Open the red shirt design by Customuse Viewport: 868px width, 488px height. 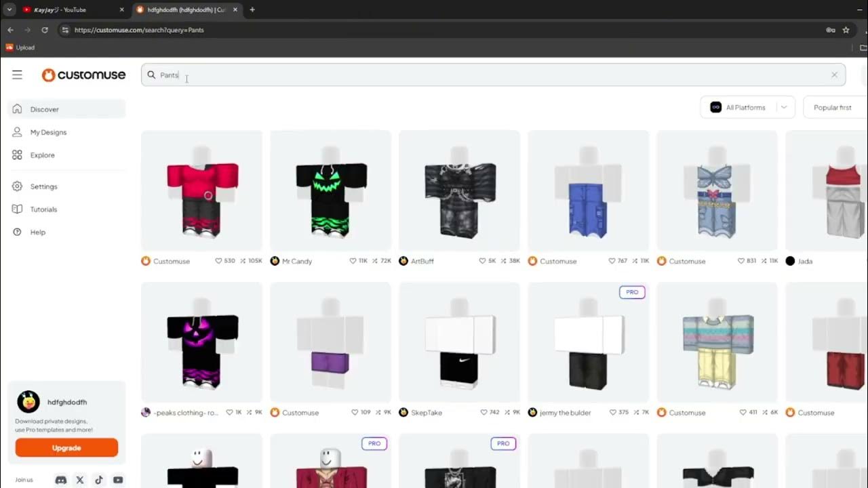(201, 191)
